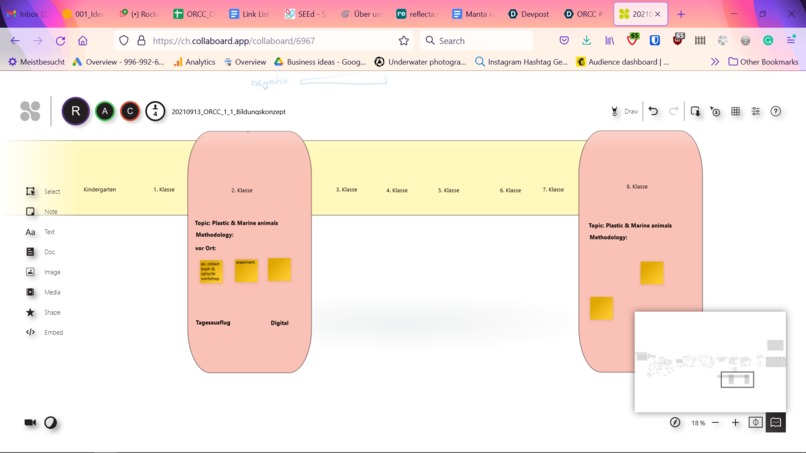Click user avatar A
Viewport: 806px width, 453px height.
105,111
